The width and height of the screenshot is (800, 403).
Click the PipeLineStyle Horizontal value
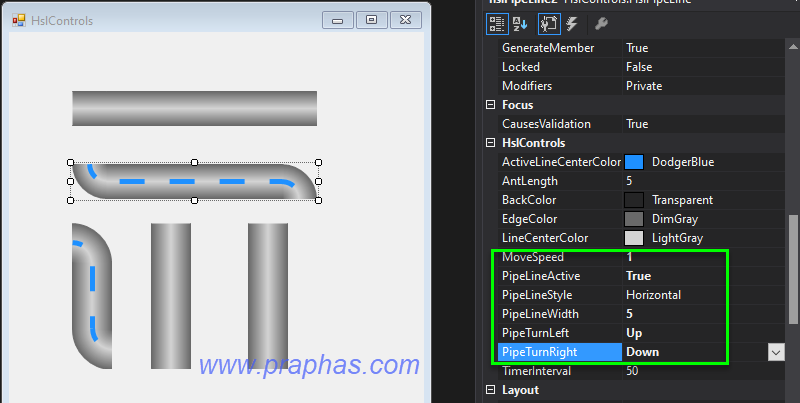653,295
